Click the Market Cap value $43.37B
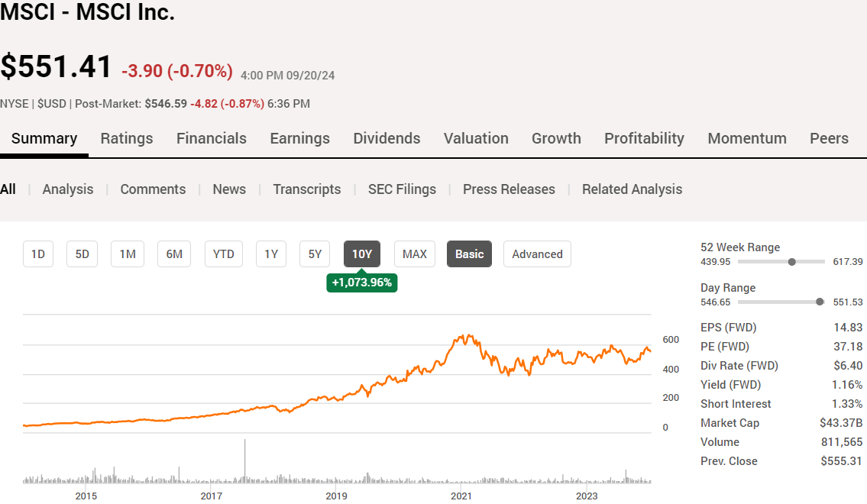Image resolution: width=867 pixels, height=504 pixels. point(841,423)
